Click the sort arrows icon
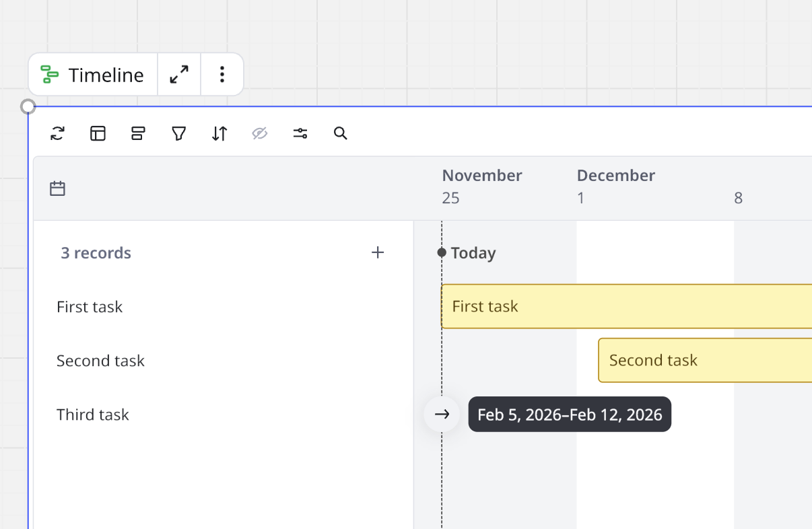 click(x=219, y=133)
